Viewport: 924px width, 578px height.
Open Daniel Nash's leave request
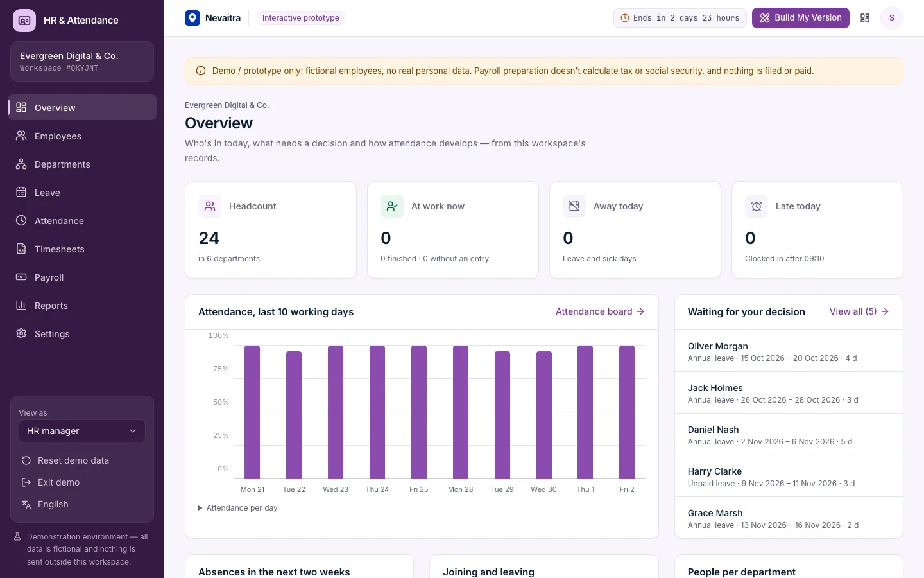tap(789, 435)
